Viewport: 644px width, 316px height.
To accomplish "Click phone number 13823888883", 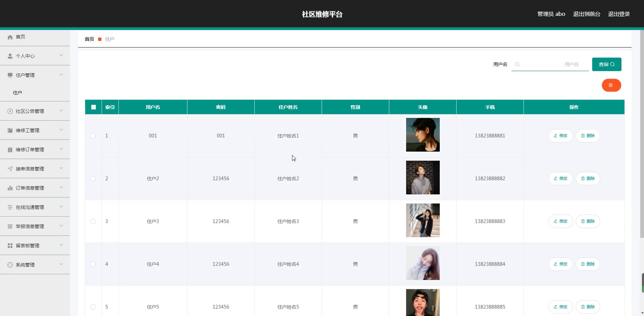I will coord(490,221).
